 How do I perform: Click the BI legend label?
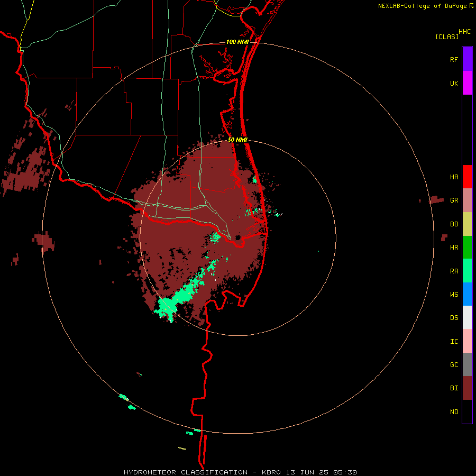point(454,388)
